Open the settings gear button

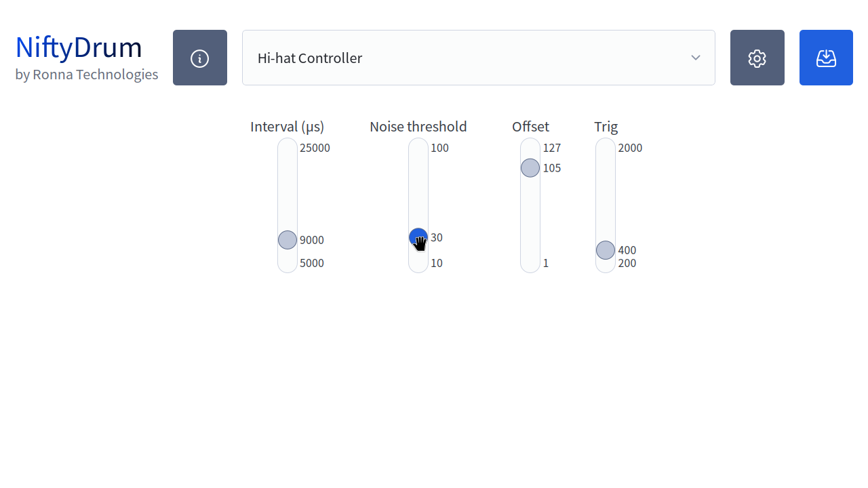coord(757,58)
